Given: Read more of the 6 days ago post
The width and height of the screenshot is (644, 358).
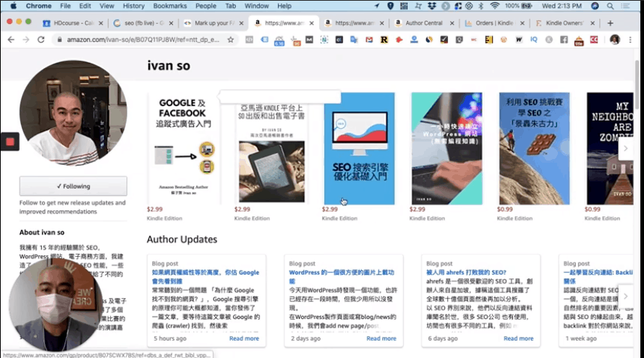Looking at the screenshot, I should tap(518, 338).
